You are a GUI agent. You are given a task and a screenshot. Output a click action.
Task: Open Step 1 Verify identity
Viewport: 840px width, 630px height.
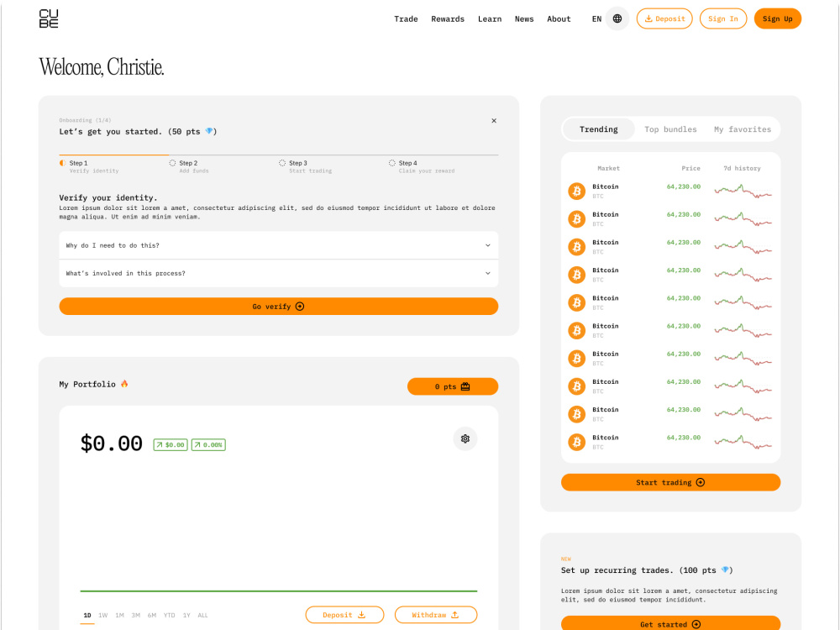90,166
